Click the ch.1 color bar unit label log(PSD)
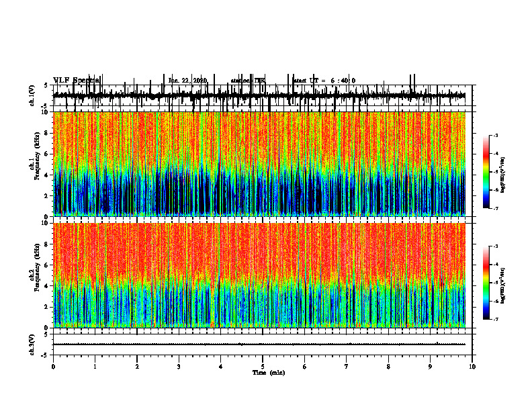The image size is (532, 411). (x=503, y=175)
